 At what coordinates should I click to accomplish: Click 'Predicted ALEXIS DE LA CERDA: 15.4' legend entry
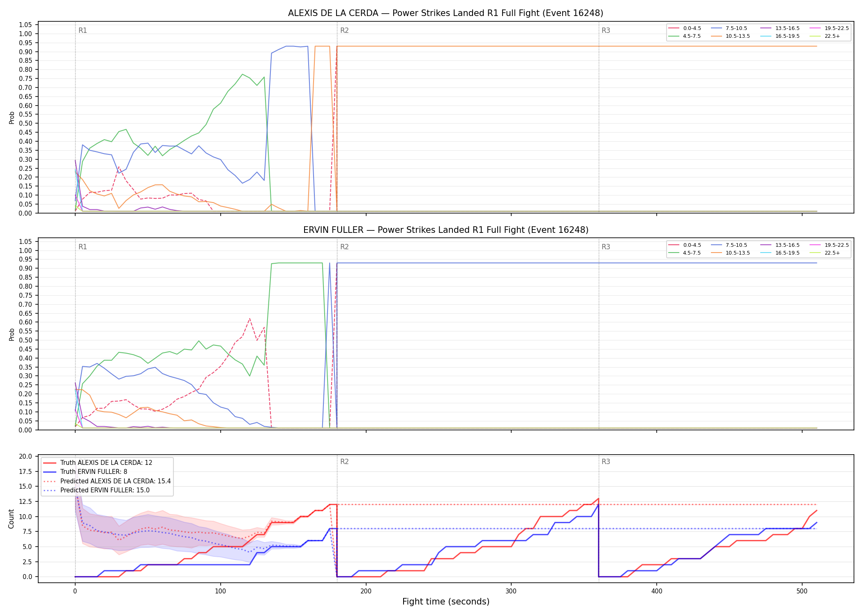(107, 481)
